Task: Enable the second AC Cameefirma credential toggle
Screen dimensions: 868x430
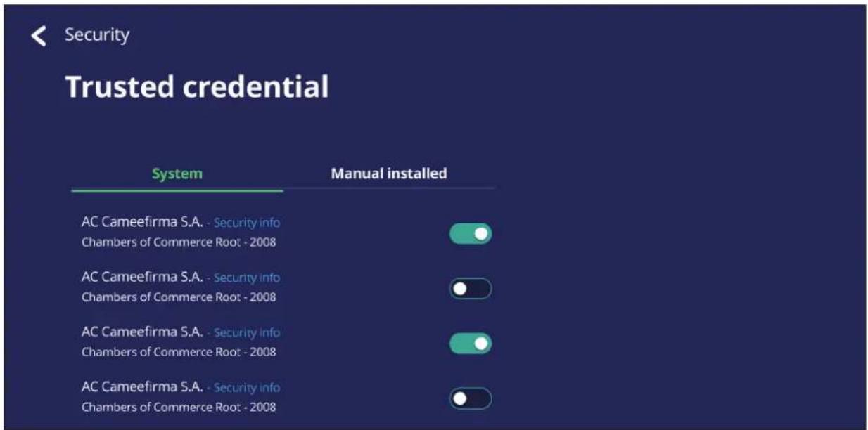Action: coord(471,289)
